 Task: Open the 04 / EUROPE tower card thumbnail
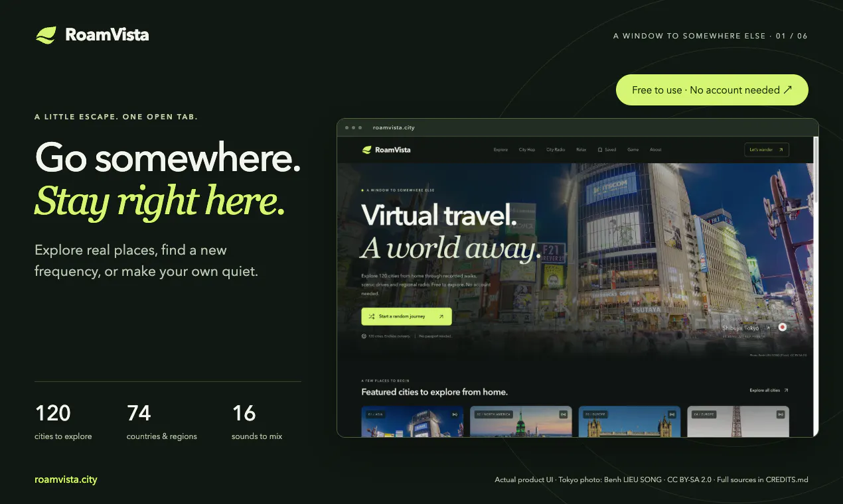point(738,422)
